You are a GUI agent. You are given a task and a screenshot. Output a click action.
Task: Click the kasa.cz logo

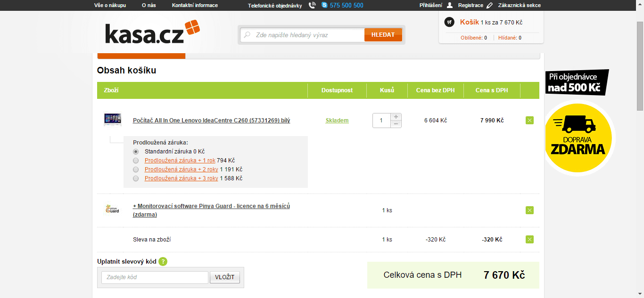pyautogui.click(x=152, y=32)
